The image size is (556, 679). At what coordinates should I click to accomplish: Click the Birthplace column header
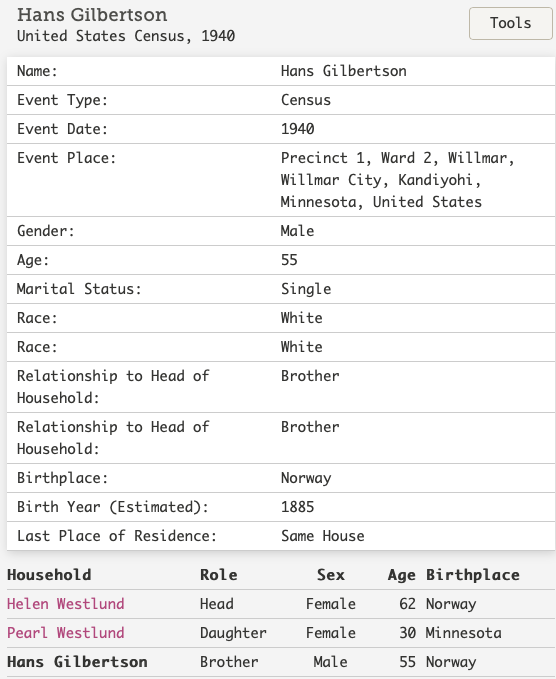(473, 575)
